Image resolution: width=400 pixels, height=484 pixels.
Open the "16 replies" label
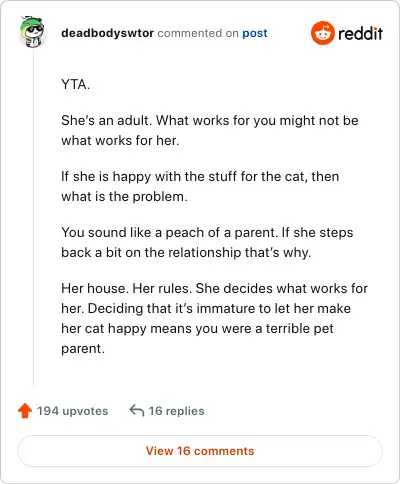click(x=176, y=411)
